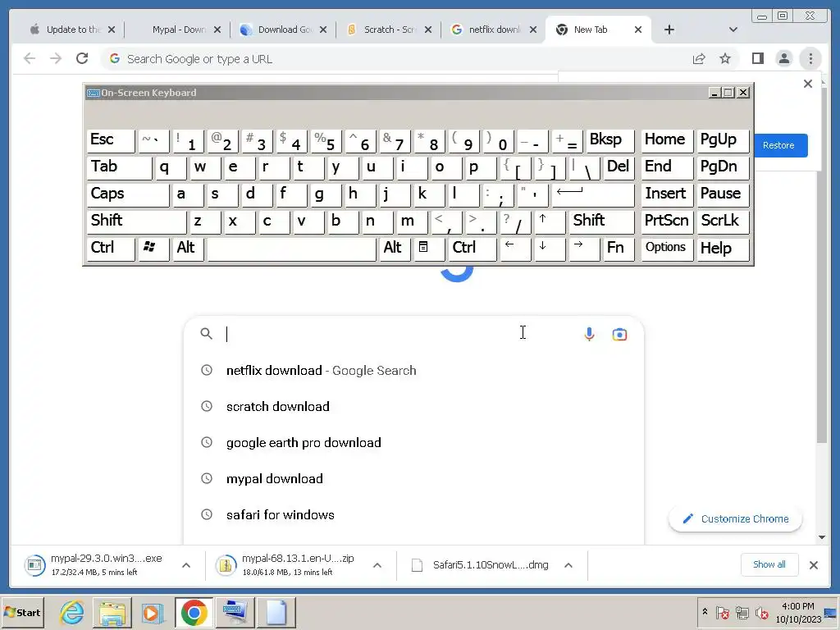
Task: Toggle the left Ctrl key
Action: (x=111, y=248)
